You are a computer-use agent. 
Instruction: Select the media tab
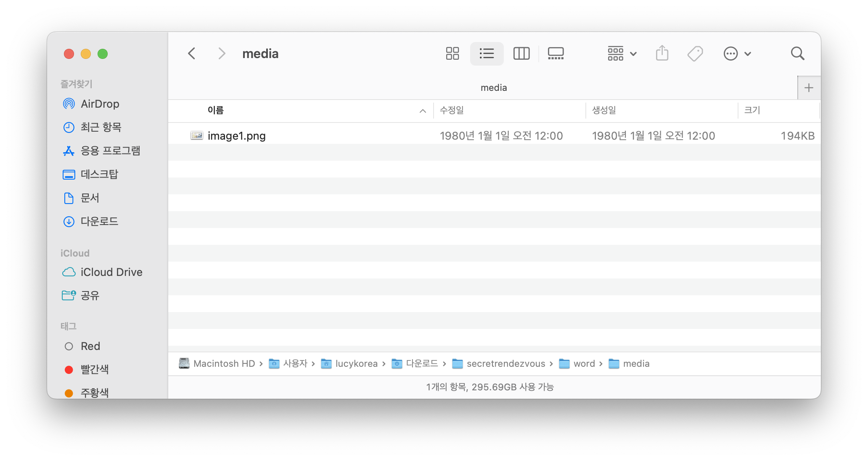[x=494, y=87]
